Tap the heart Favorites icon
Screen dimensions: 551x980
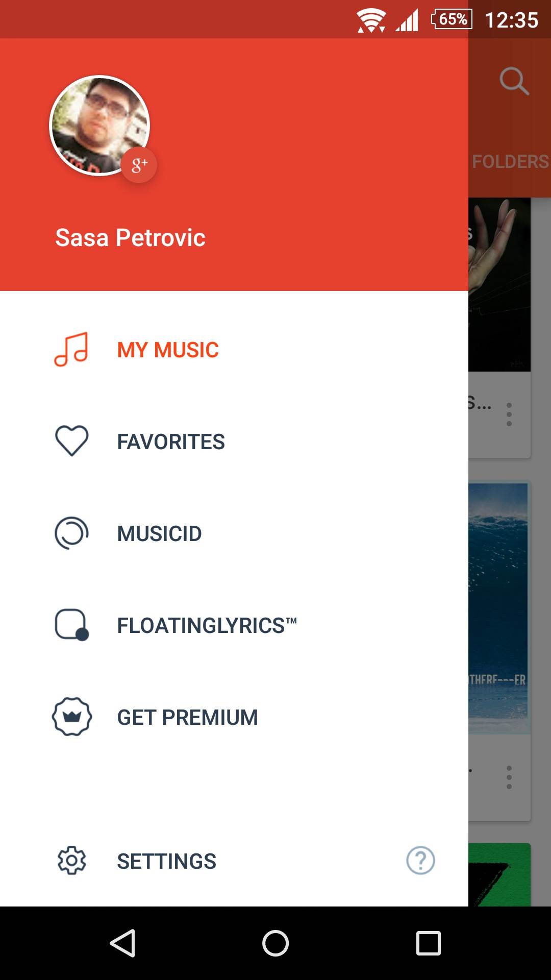click(x=71, y=441)
